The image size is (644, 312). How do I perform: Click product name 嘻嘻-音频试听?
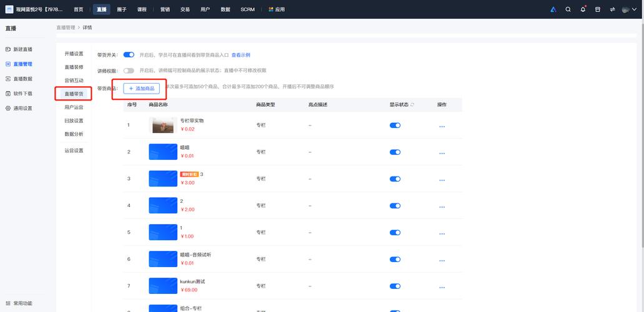click(196, 255)
